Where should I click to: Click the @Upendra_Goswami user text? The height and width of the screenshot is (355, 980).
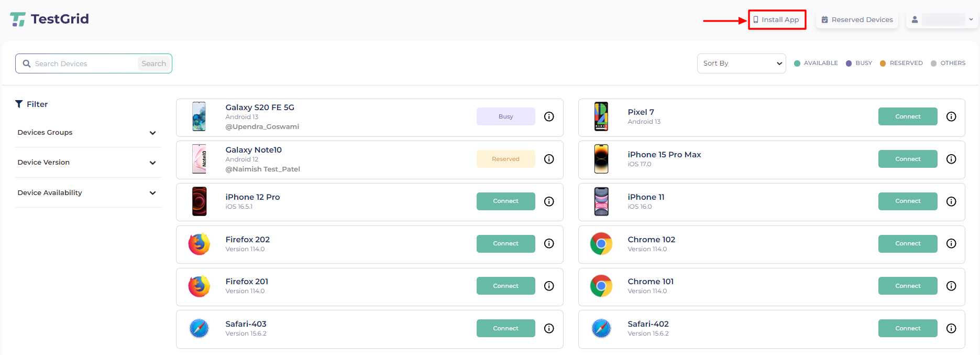(x=262, y=127)
